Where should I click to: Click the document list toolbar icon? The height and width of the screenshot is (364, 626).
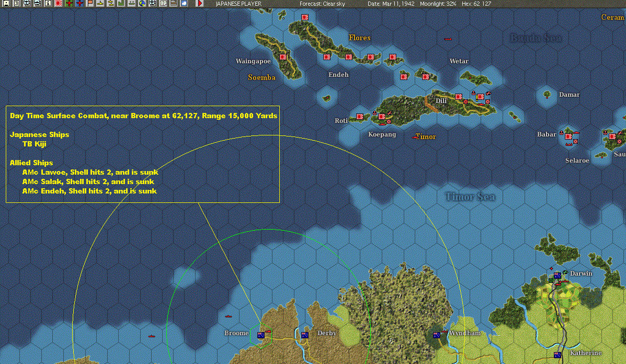[x=17, y=3]
